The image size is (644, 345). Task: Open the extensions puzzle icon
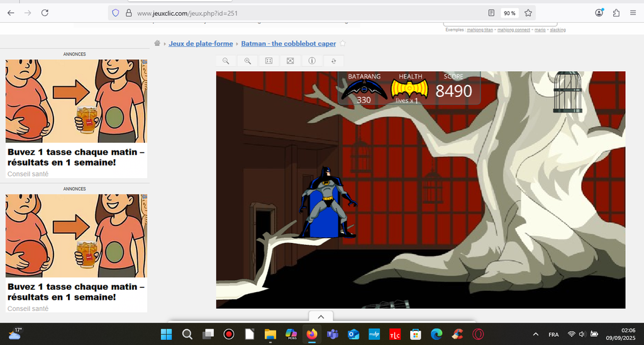tap(616, 13)
